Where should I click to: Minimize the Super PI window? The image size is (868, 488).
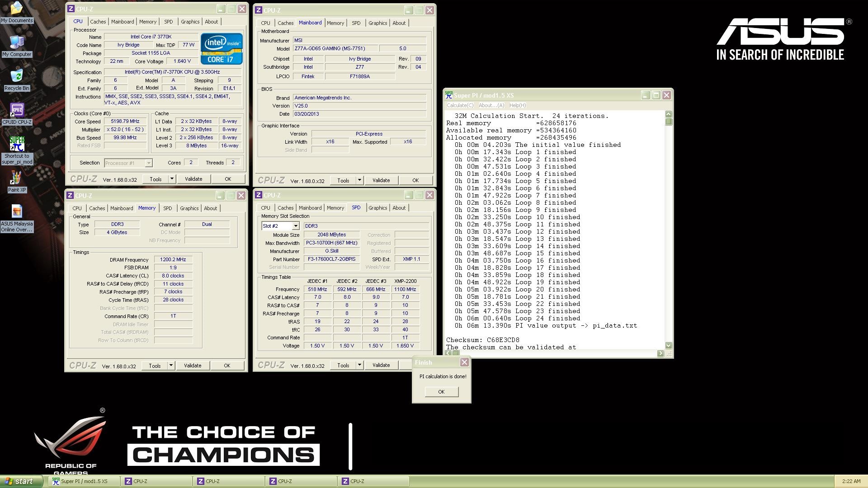pyautogui.click(x=646, y=95)
